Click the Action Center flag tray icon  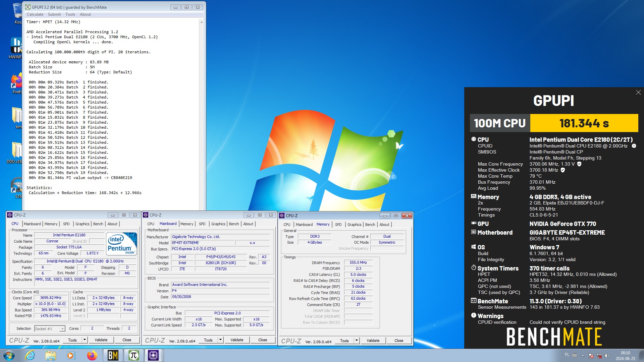pyautogui.click(x=591, y=356)
